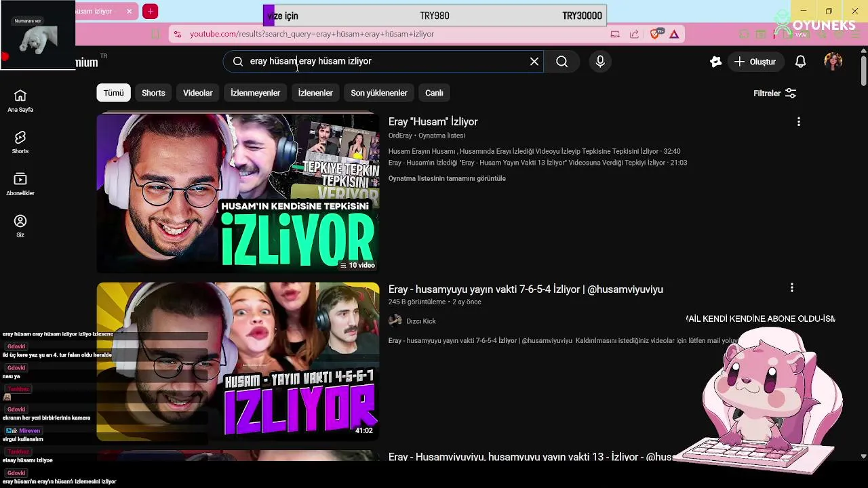Screen dimensions: 868x488
Task: Open the Brave Rewards triangle icon
Action: tap(674, 34)
